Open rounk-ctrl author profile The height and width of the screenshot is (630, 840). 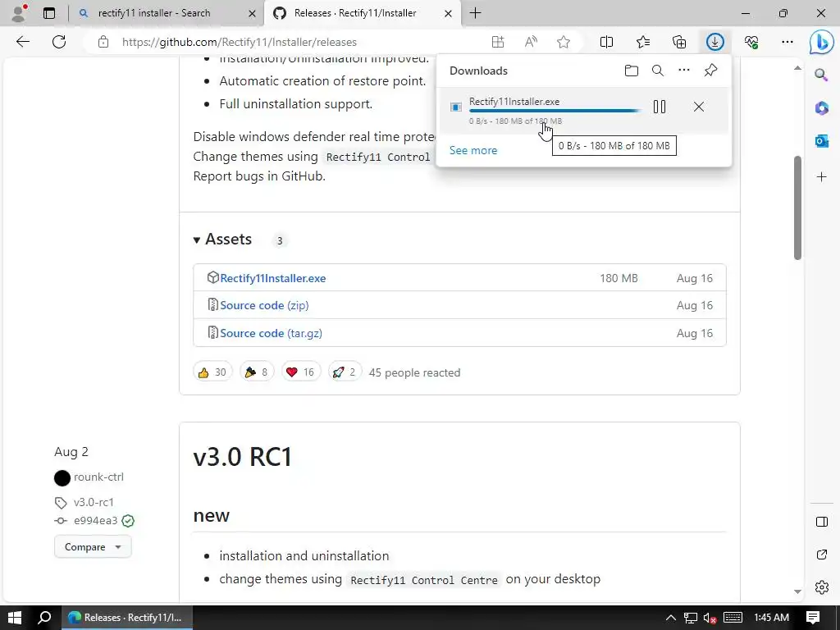click(x=98, y=477)
